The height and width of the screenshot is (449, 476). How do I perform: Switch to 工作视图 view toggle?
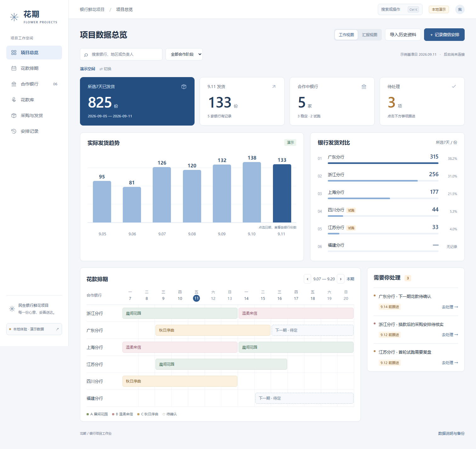pyautogui.click(x=346, y=35)
